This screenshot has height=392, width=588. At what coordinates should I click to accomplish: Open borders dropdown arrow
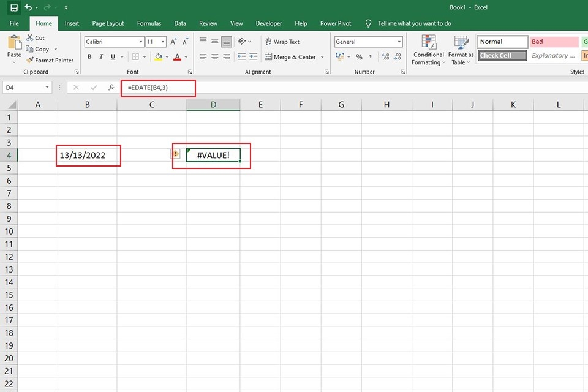point(145,56)
